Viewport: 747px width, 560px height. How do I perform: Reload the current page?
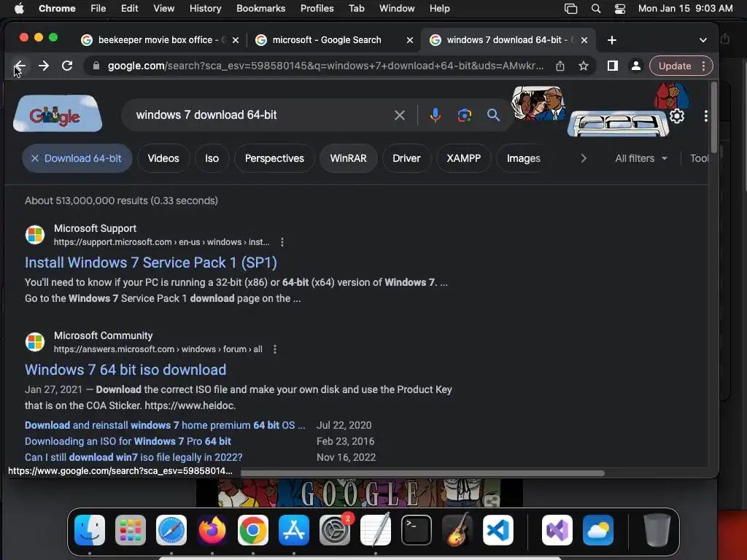(67, 66)
